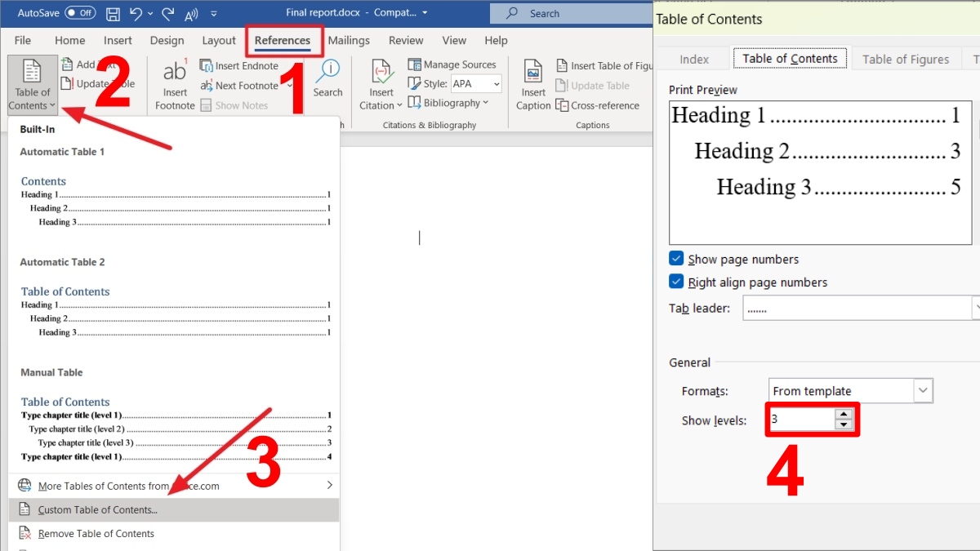This screenshot has height=551, width=980.
Task: Switch to the Table of Figures tab
Action: pos(906,59)
